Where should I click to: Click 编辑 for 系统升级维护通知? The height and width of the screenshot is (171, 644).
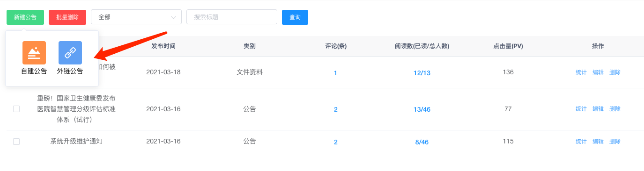tap(598, 142)
